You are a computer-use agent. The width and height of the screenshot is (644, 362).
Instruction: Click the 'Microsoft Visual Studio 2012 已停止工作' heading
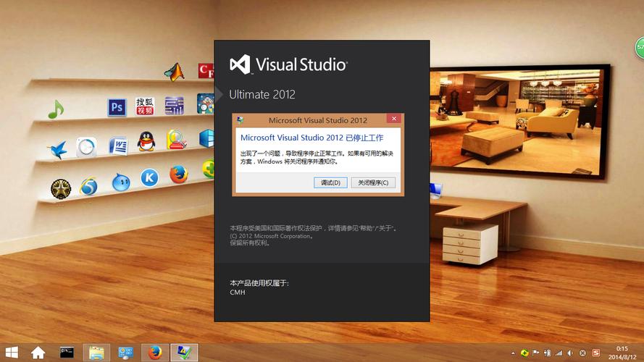[311, 138]
